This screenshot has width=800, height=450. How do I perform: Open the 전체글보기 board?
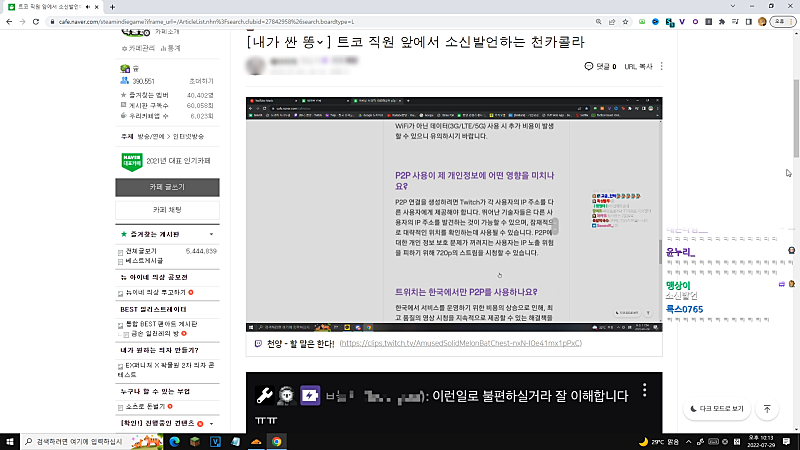pyautogui.click(x=140, y=251)
